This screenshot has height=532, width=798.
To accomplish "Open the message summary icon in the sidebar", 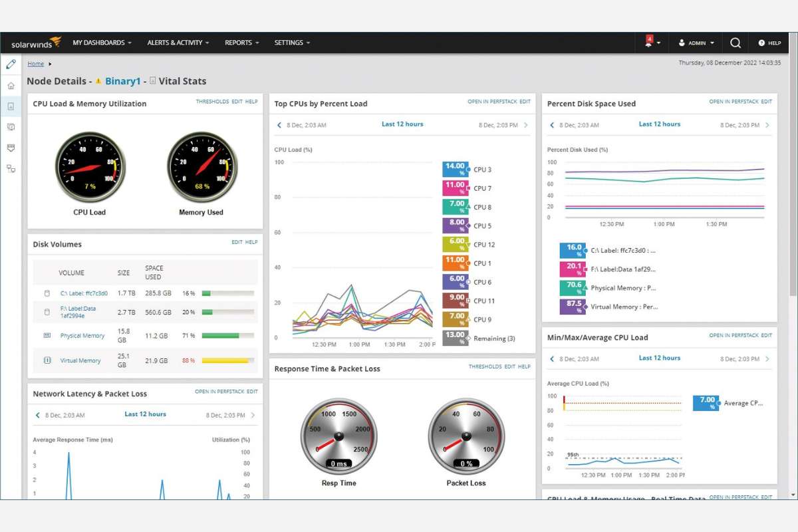I will point(11,126).
